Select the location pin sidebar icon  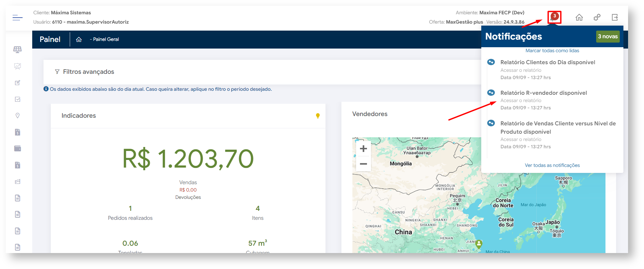point(18,116)
